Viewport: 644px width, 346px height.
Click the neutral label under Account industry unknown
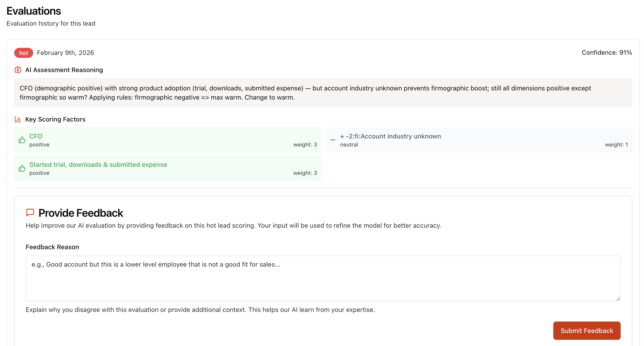(x=349, y=145)
